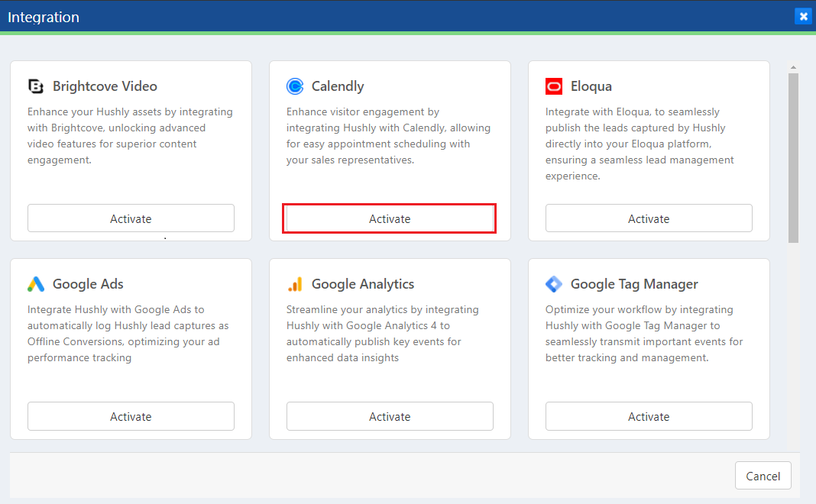The height and width of the screenshot is (504, 816).
Task: Select the Calendly title
Action: click(x=338, y=86)
